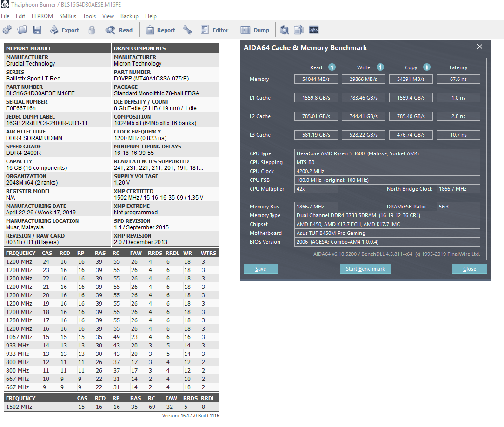Click Memory Latency value 67.6 ns
The height and width of the screenshot is (427, 504).
pyautogui.click(x=458, y=79)
